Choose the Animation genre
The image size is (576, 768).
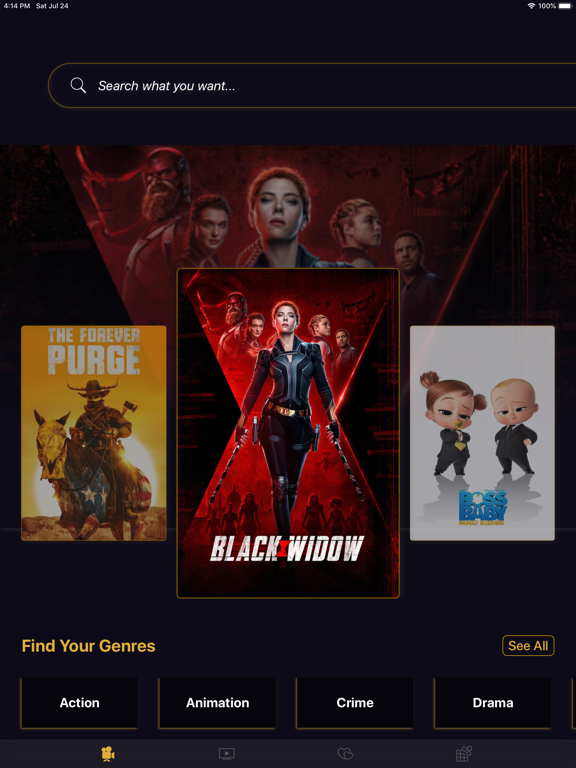click(x=217, y=703)
